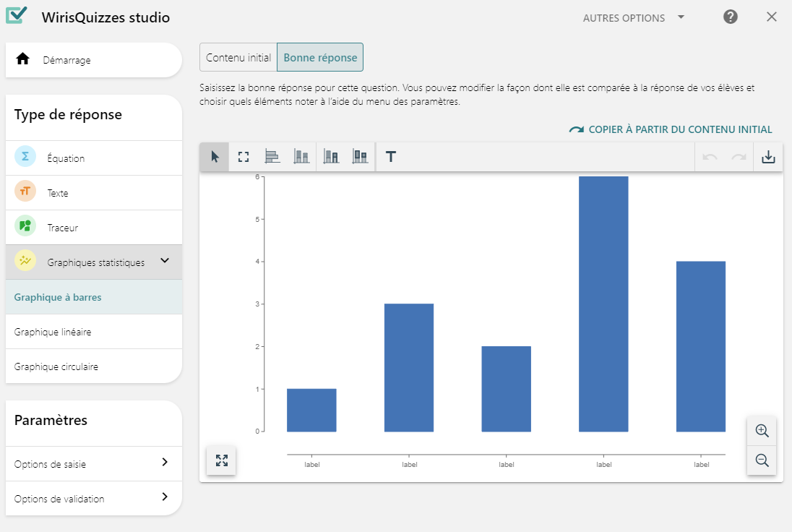Zoom in on the chart

[762, 431]
